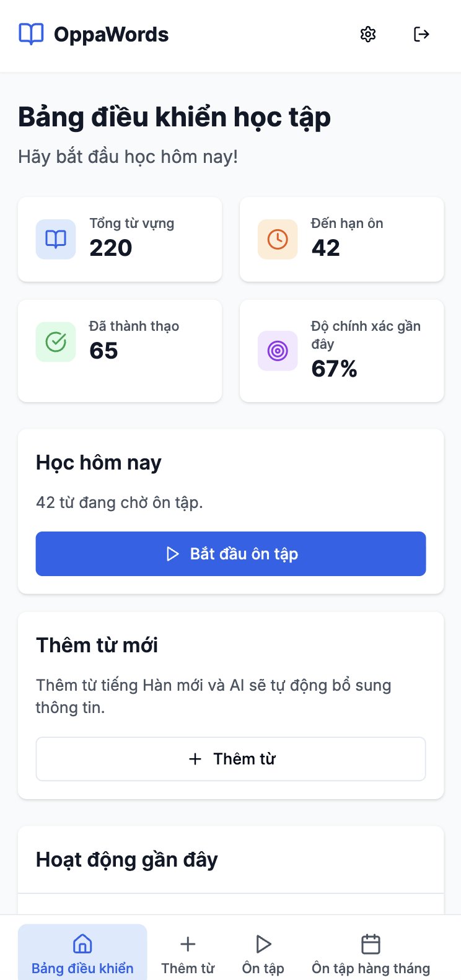Click the Hoạt động gần đây heading

127,860
